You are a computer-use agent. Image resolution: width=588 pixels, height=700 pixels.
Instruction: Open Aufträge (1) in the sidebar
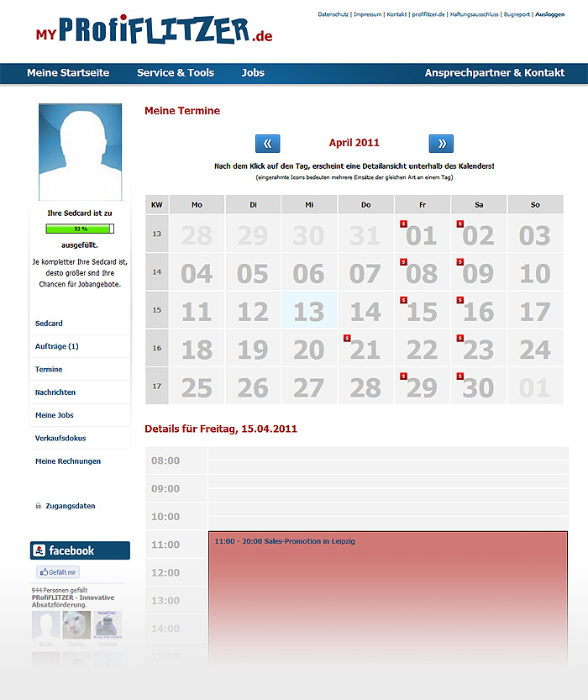[x=56, y=346]
